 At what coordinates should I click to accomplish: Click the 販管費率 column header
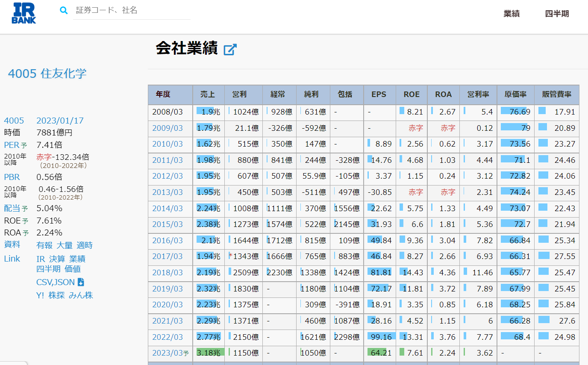[x=557, y=94]
